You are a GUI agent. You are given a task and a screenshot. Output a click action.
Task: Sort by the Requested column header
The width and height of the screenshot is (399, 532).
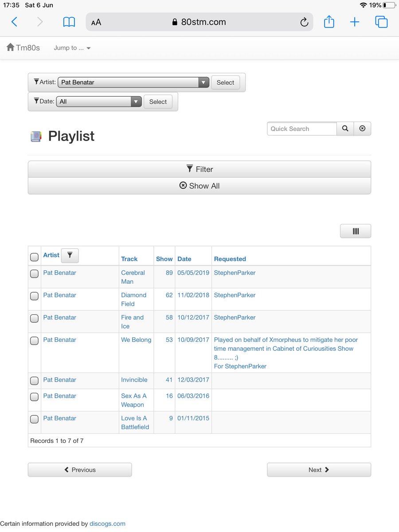click(230, 259)
